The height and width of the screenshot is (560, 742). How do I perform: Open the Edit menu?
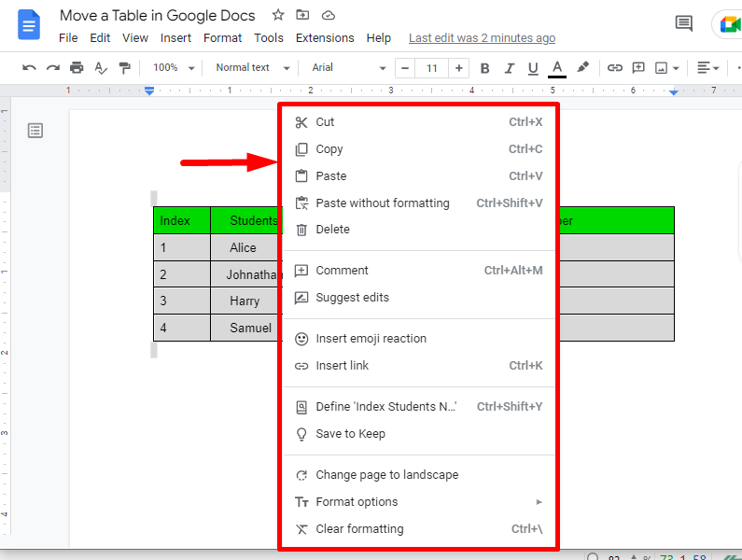tap(100, 38)
